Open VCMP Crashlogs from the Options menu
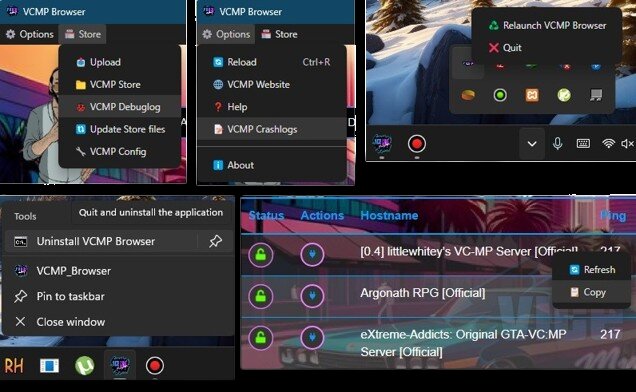636x392 pixels. 271,129
